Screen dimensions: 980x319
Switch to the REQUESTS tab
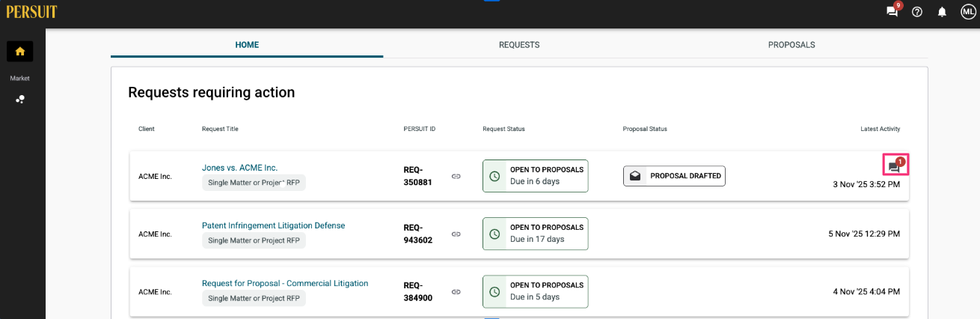point(519,45)
